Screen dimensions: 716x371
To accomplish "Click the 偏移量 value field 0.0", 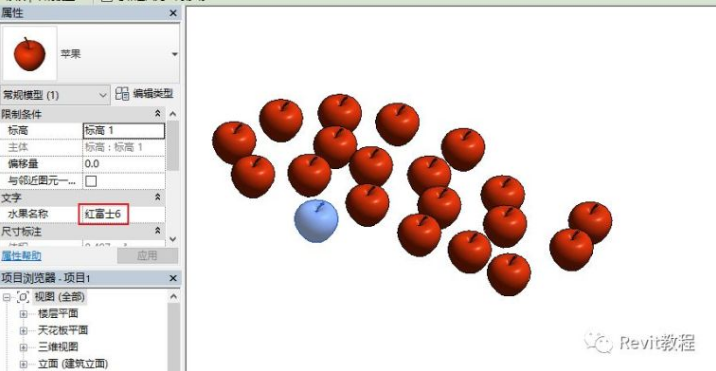I will [x=124, y=164].
